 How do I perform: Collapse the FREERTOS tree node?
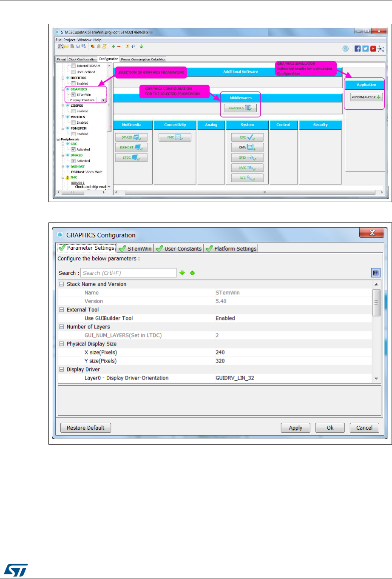[x=63, y=78]
